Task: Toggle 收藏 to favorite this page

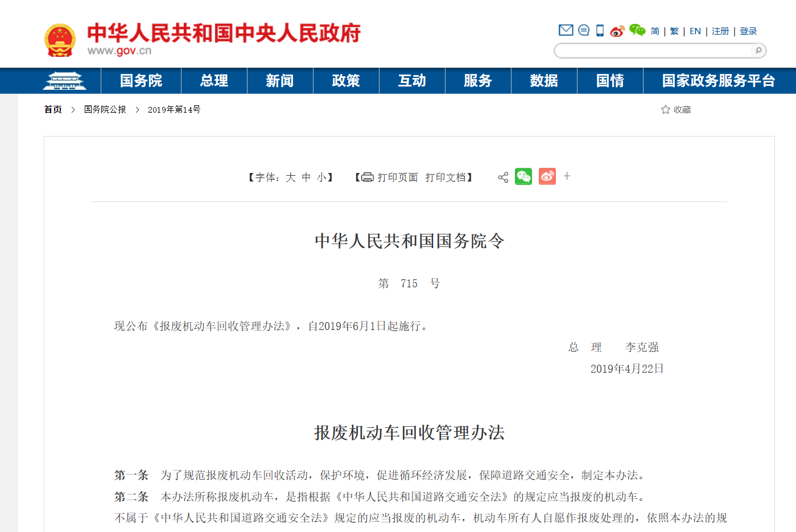Action: (681, 109)
